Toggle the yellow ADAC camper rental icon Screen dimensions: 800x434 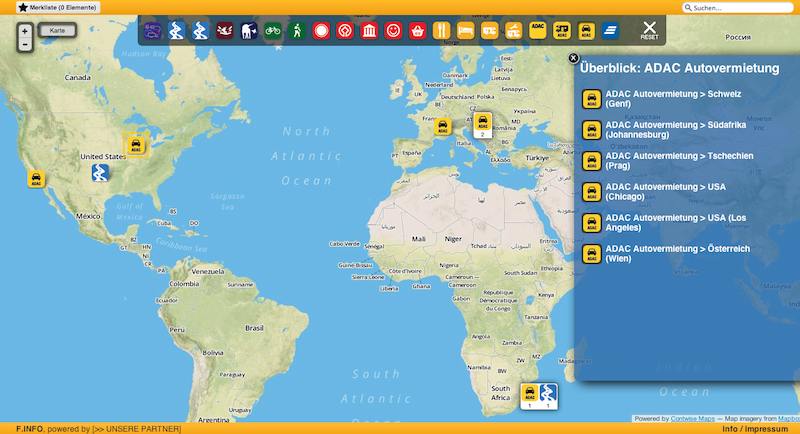[x=562, y=31]
